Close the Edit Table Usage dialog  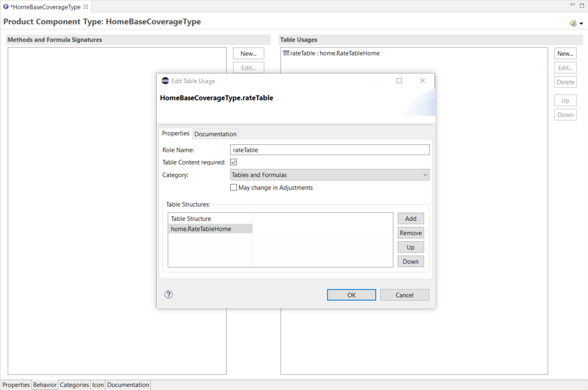[x=422, y=81]
